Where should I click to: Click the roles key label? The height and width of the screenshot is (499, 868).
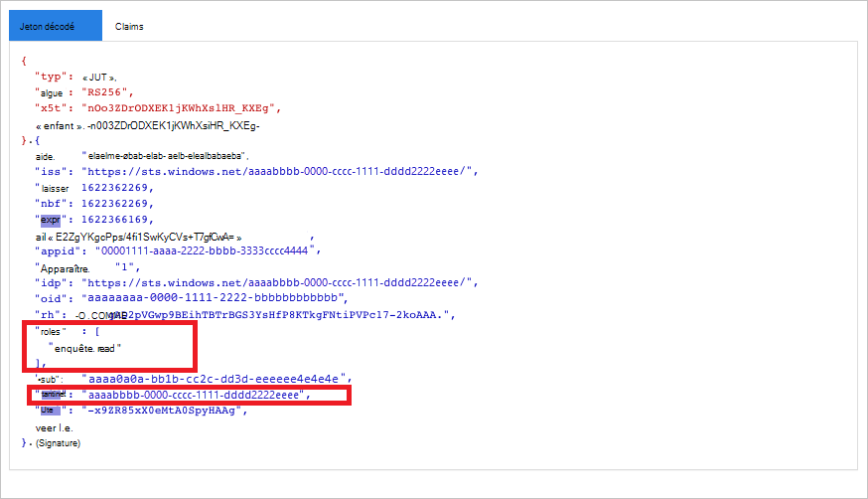[x=51, y=331]
